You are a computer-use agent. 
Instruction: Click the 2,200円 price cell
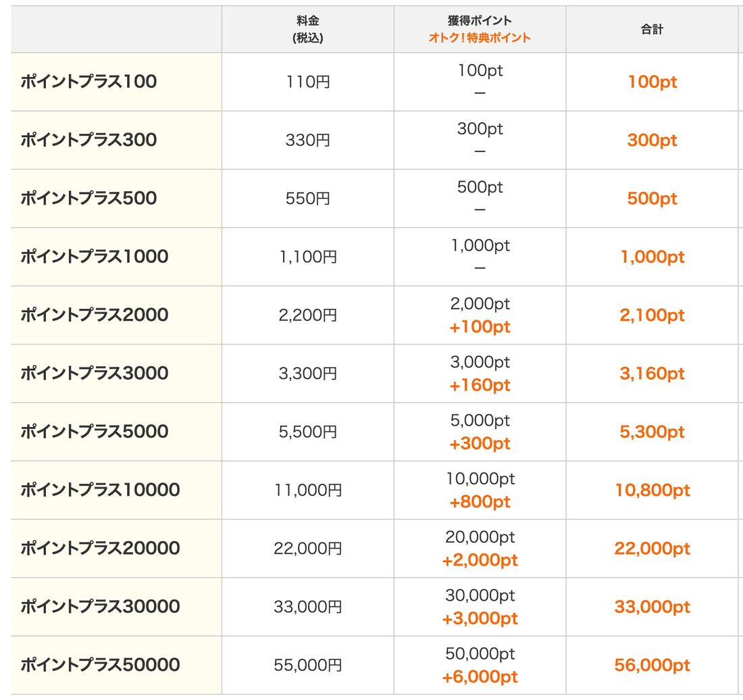click(308, 315)
